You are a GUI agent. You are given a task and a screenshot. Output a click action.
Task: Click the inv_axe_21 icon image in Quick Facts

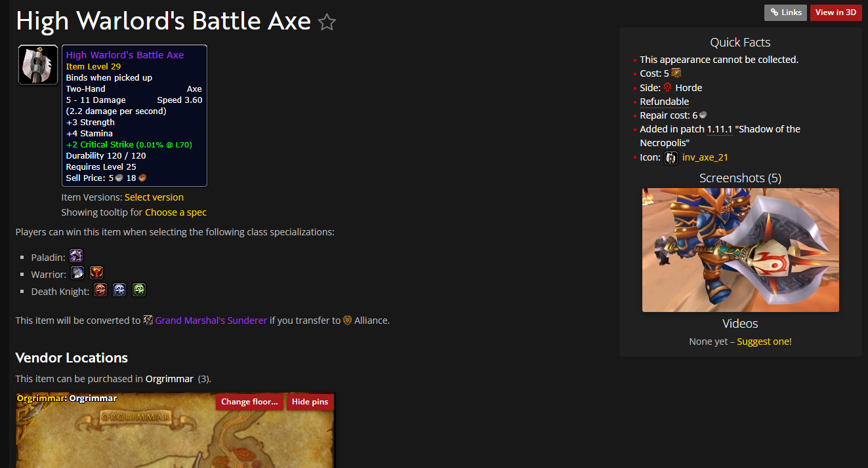click(x=671, y=158)
